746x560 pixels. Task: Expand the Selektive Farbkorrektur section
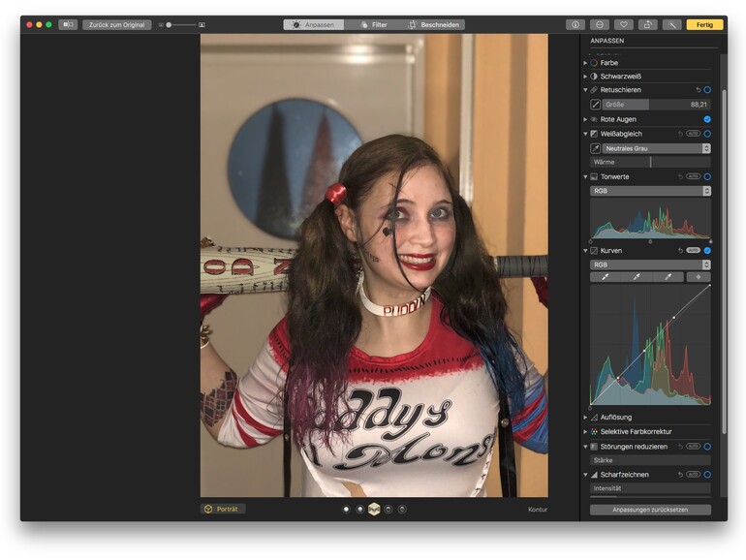coord(585,431)
